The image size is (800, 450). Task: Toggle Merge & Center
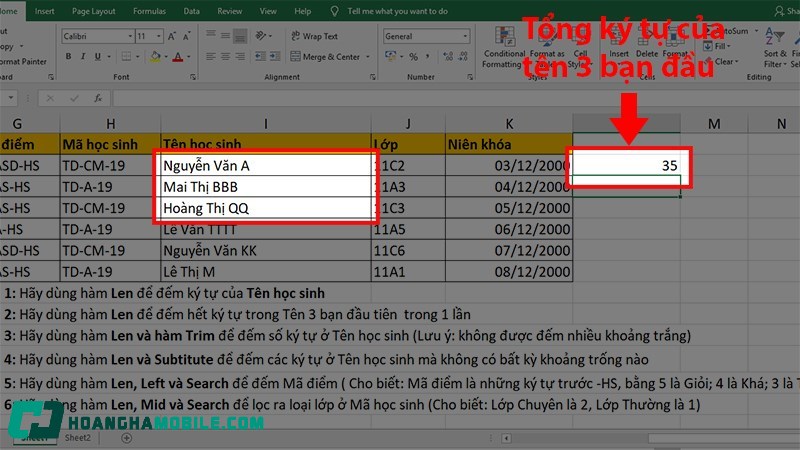(x=327, y=57)
